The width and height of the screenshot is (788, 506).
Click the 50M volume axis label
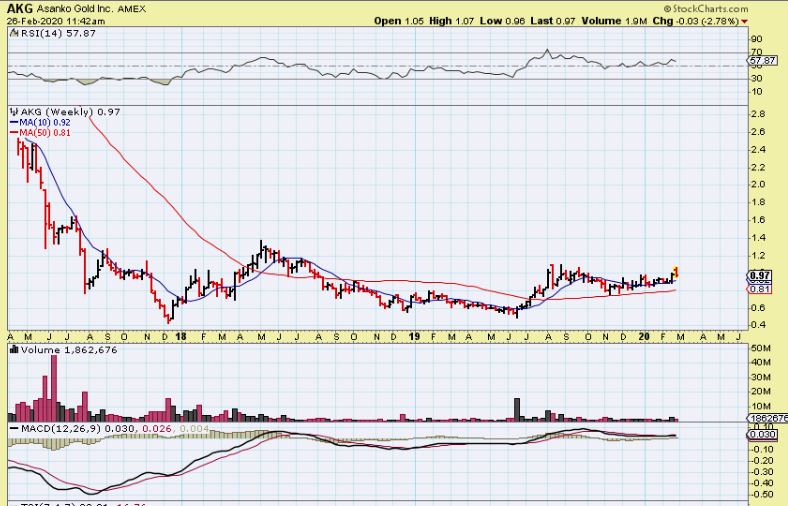(760, 348)
